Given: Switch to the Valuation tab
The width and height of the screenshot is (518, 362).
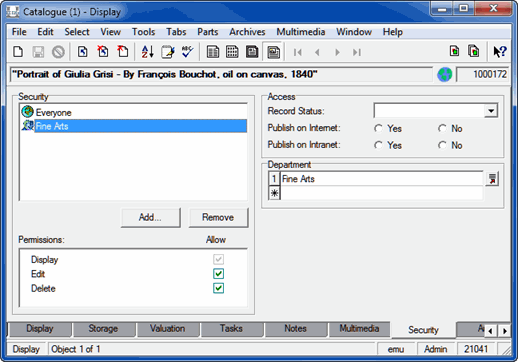Looking at the screenshot, I should click(167, 329).
